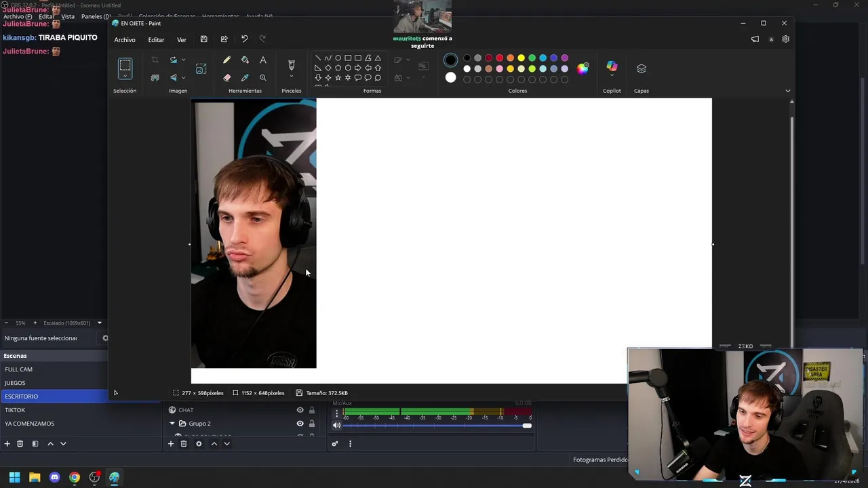Delete the selected OBS scene
Screen dimensions: 868x488
[x=20, y=443]
